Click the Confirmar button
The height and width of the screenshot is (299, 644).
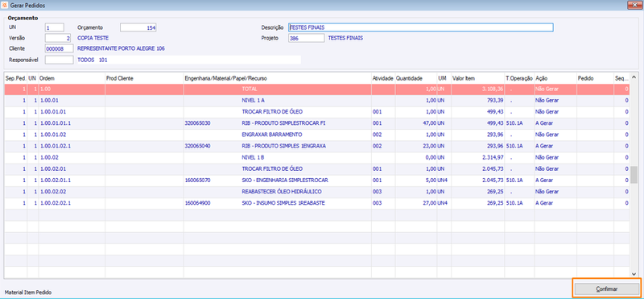click(606, 289)
